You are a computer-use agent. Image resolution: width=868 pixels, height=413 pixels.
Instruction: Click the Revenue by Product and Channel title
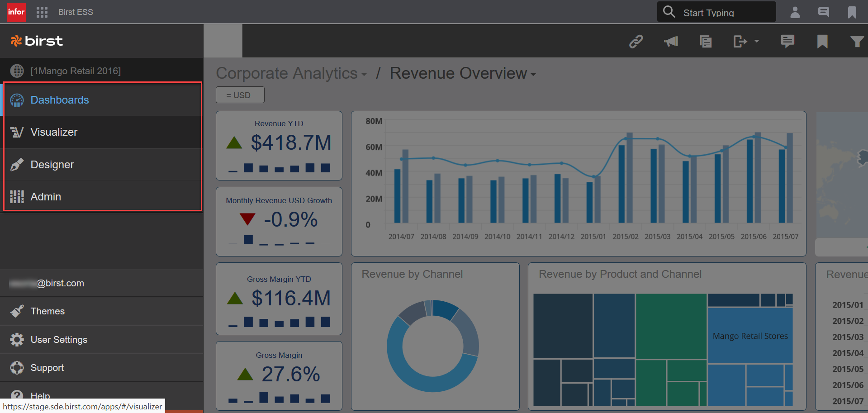[620, 274]
